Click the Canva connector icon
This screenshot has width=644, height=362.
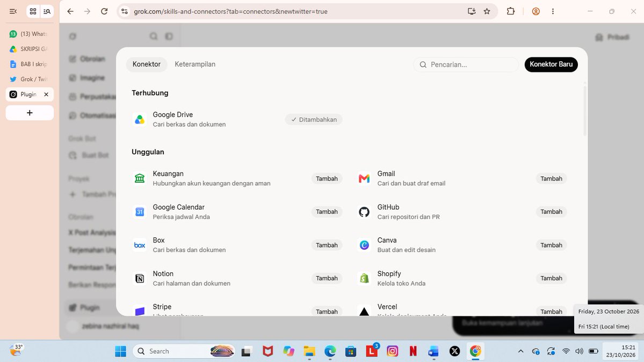(364, 245)
